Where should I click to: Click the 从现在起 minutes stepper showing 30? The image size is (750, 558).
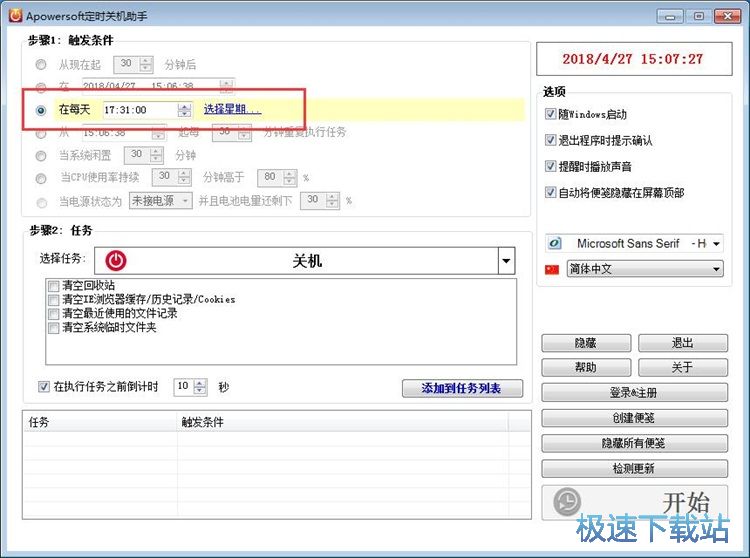point(133,64)
